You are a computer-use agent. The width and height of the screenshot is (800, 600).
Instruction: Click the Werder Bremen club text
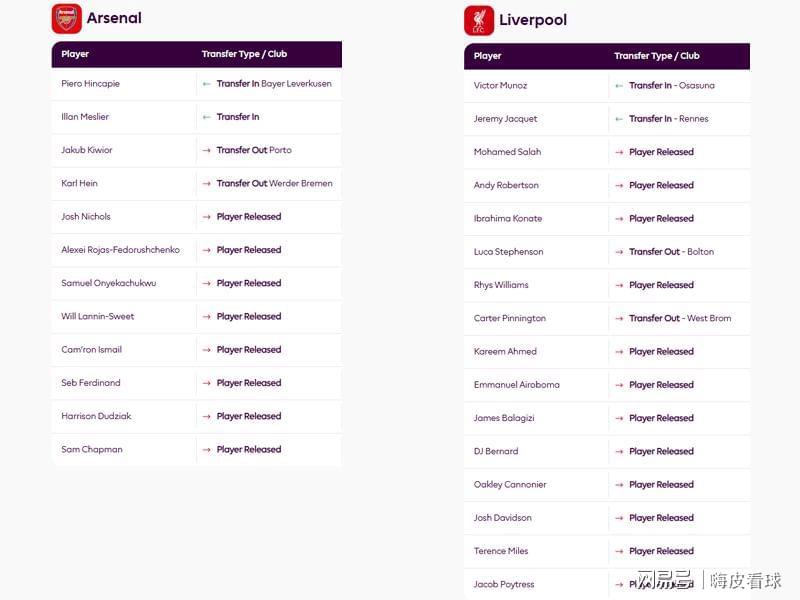pyautogui.click(x=301, y=183)
